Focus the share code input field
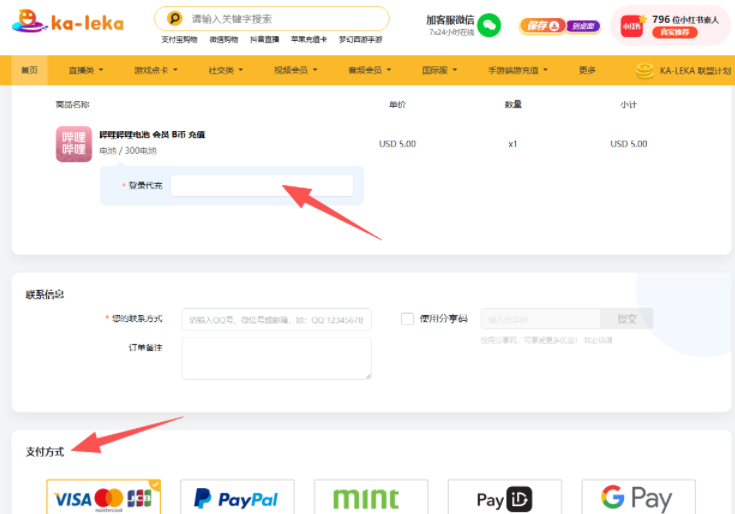Image resolution: width=735 pixels, height=514 pixels. pos(540,319)
